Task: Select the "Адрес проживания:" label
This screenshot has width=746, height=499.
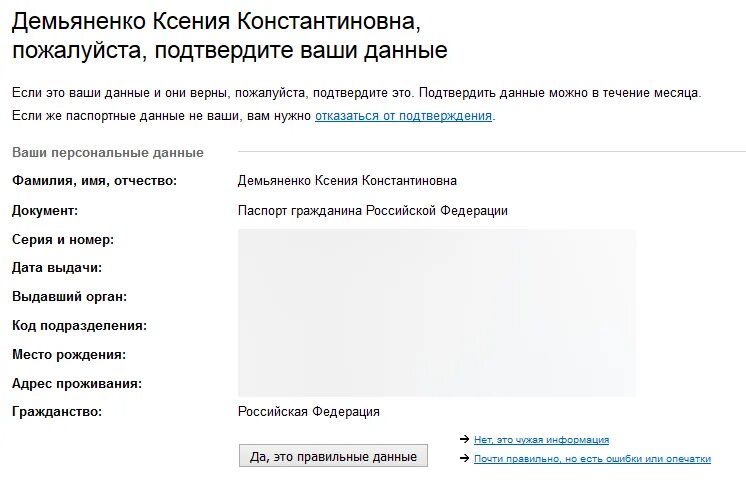Action: tap(77, 384)
